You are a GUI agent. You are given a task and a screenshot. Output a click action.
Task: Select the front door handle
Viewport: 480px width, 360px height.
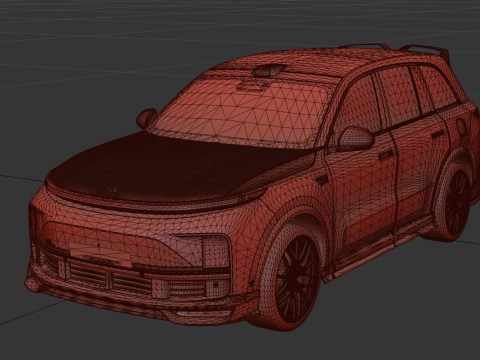(386, 155)
